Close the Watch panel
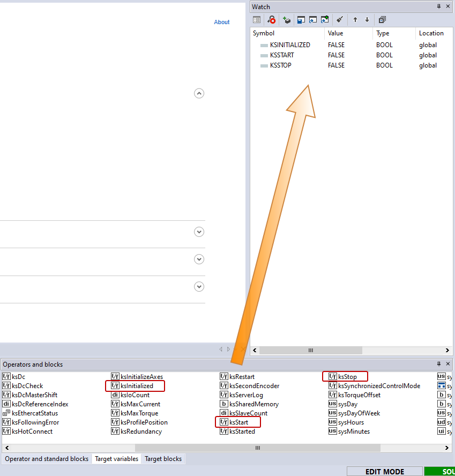Image resolution: width=455 pixels, height=476 pixels. click(x=447, y=6)
